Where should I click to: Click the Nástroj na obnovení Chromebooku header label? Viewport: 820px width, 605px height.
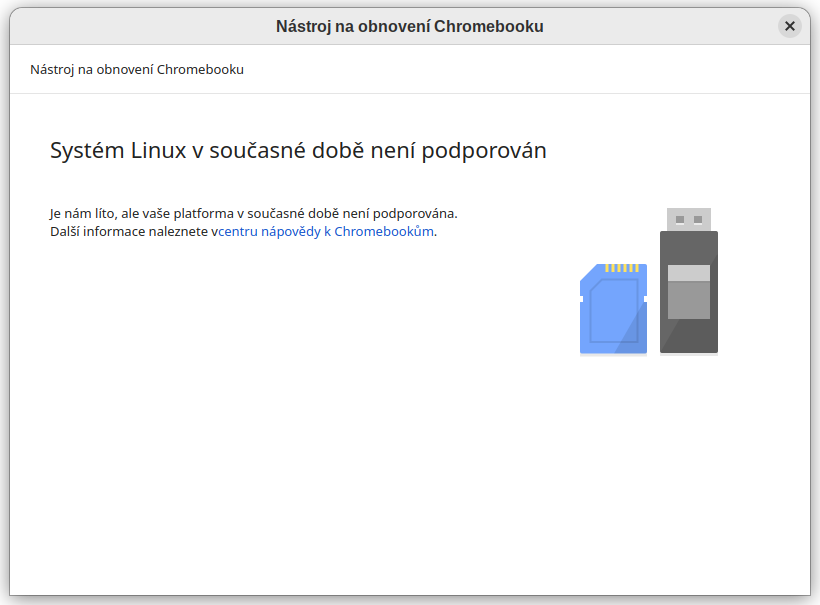pos(137,70)
